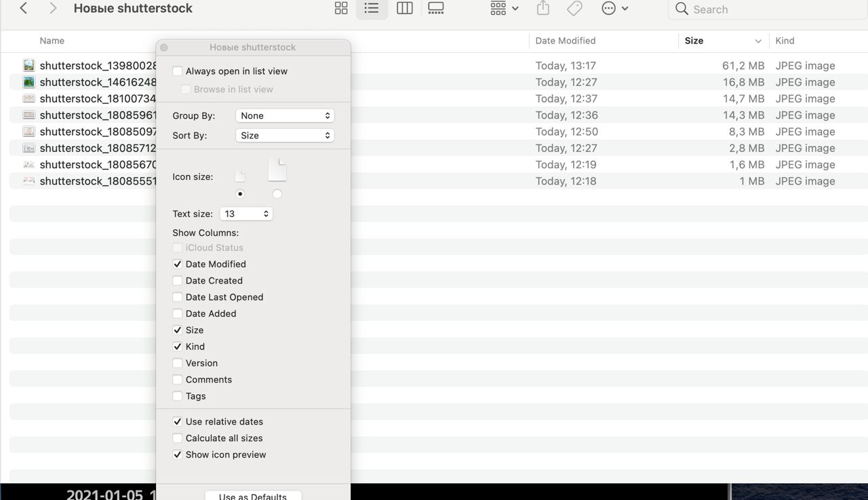
Task: Switch to gallery view
Action: (x=436, y=8)
